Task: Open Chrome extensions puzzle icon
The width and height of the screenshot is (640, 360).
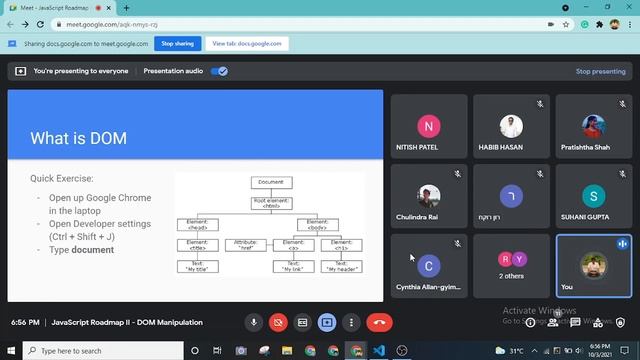Action: 600,24
